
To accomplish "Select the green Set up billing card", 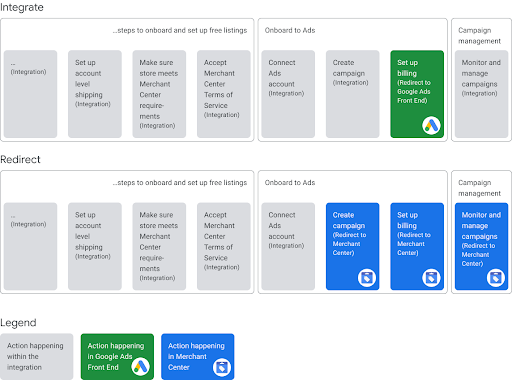I will tap(417, 94).
